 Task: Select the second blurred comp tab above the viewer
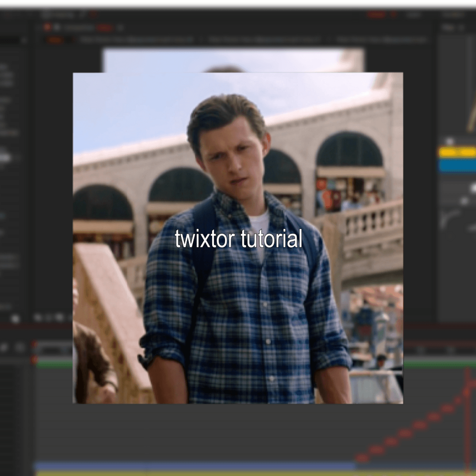[264, 40]
